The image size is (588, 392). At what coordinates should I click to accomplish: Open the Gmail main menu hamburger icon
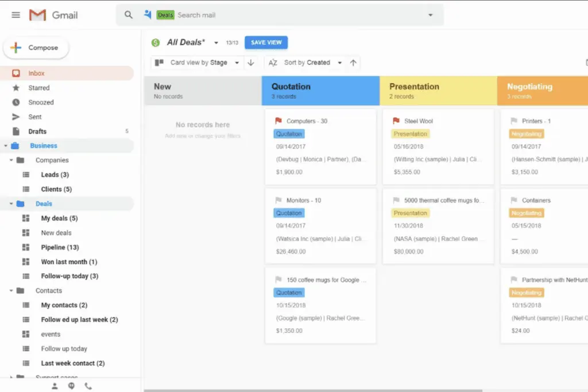point(16,15)
